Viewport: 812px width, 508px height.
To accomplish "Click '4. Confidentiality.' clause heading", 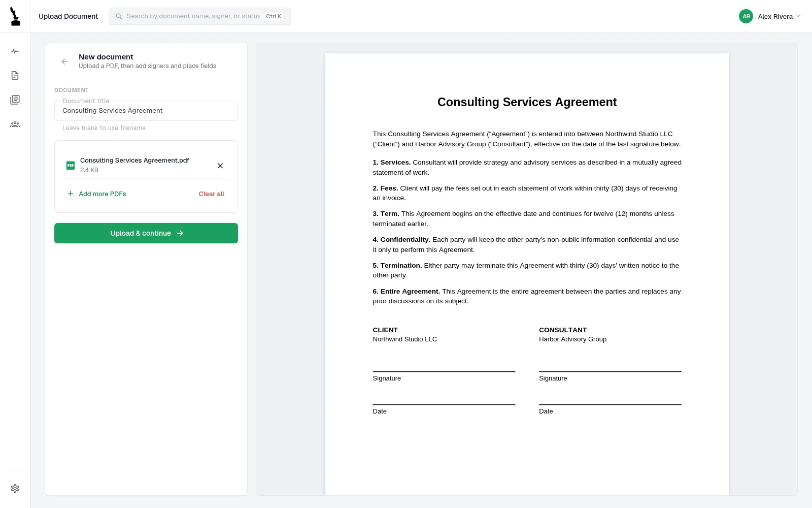I will pyautogui.click(x=401, y=240).
